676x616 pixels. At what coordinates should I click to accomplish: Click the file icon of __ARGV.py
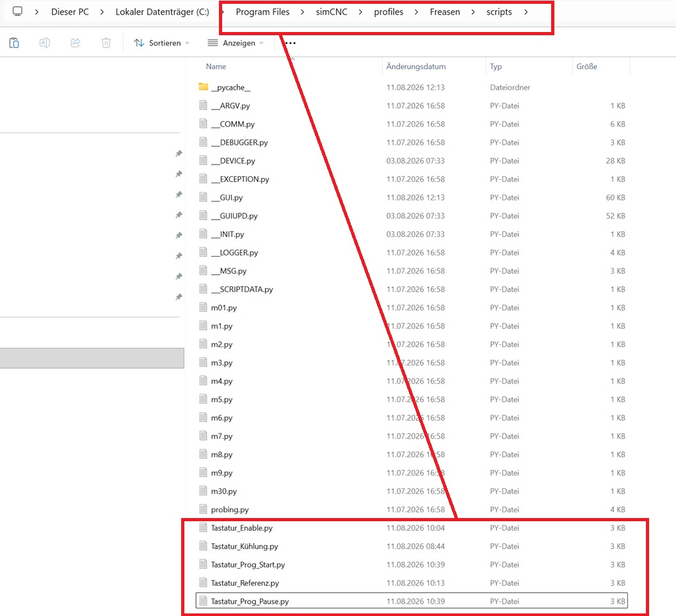click(x=203, y=105)
